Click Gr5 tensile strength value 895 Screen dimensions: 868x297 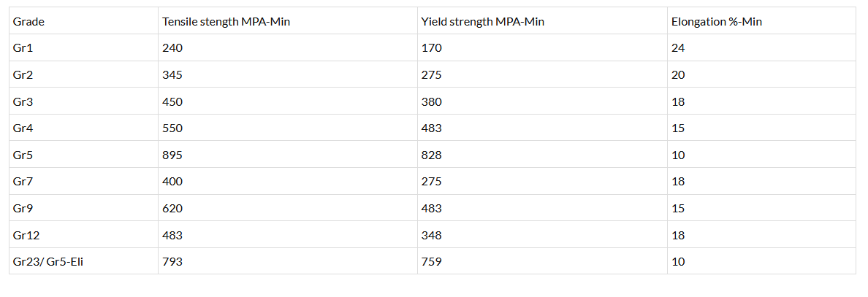(x=172, y=155)
